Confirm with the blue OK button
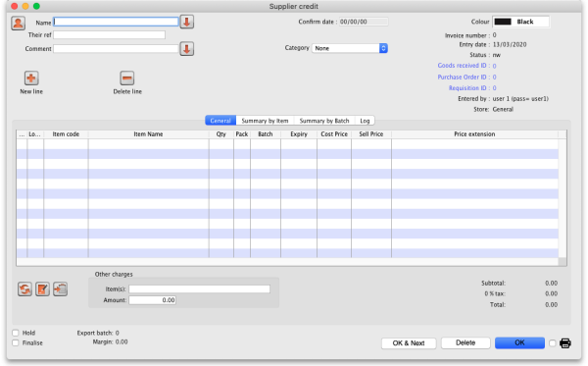Screen dimensions: 588x366 coord(519,342)
